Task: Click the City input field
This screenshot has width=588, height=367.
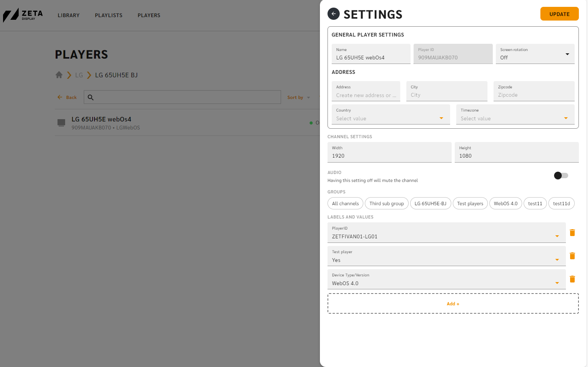Action: [447, 91]
